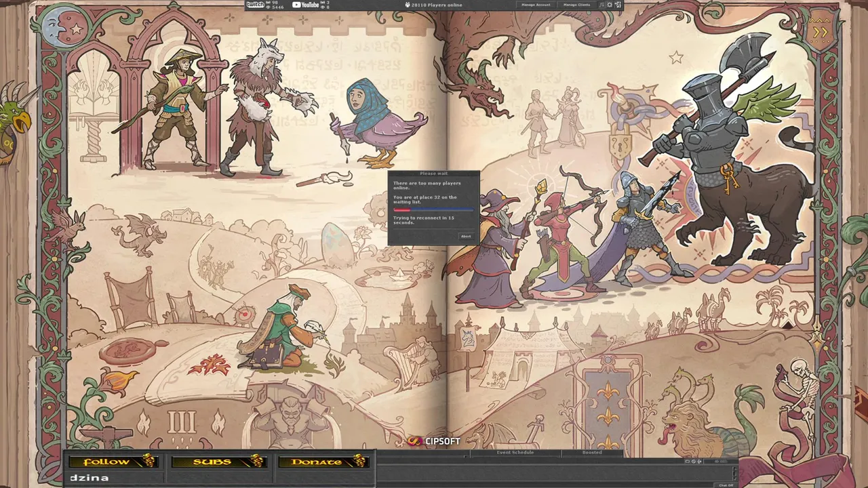
Task: Click "You are at place 32" message
Action: (425, 199)
